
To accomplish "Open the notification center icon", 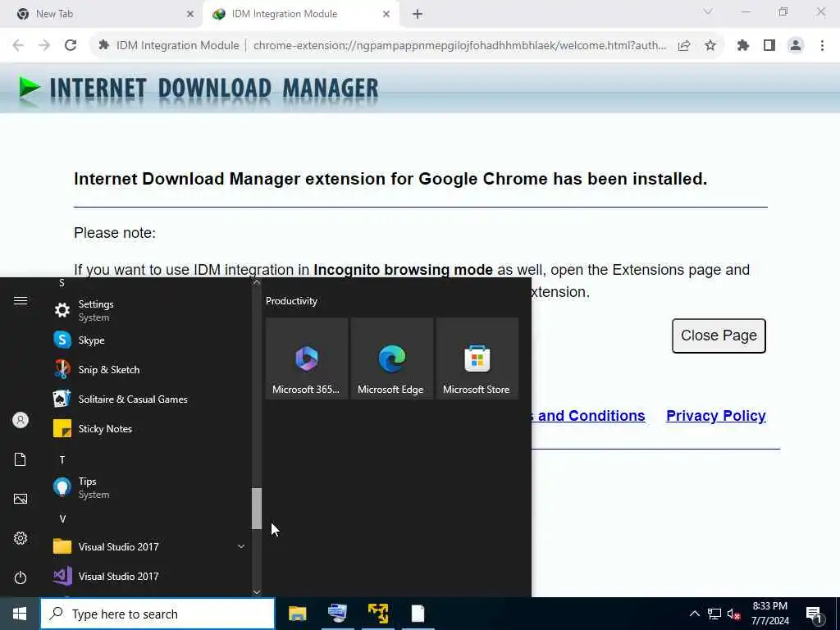I will tap(814, 614).
